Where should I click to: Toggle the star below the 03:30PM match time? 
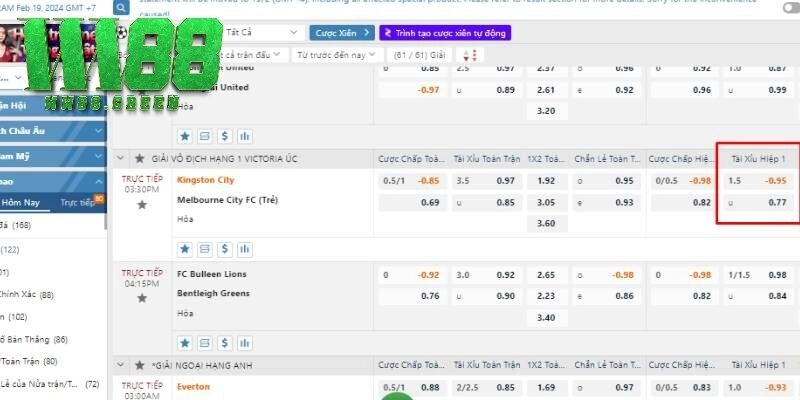pos(141,204)
